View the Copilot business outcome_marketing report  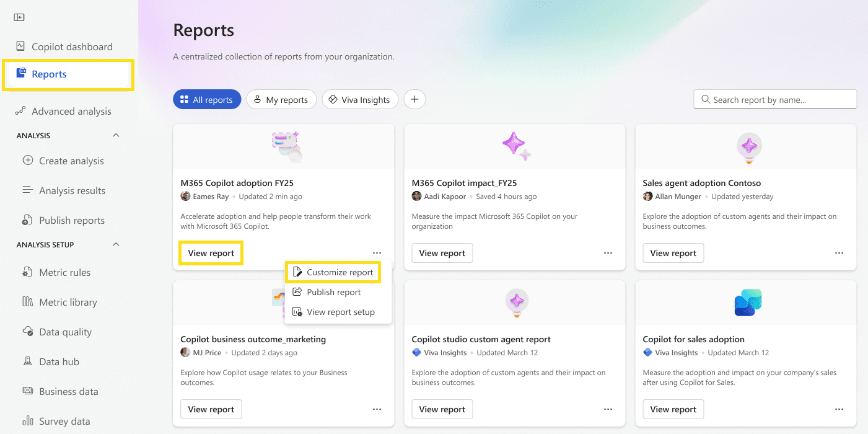pos(211,409)
